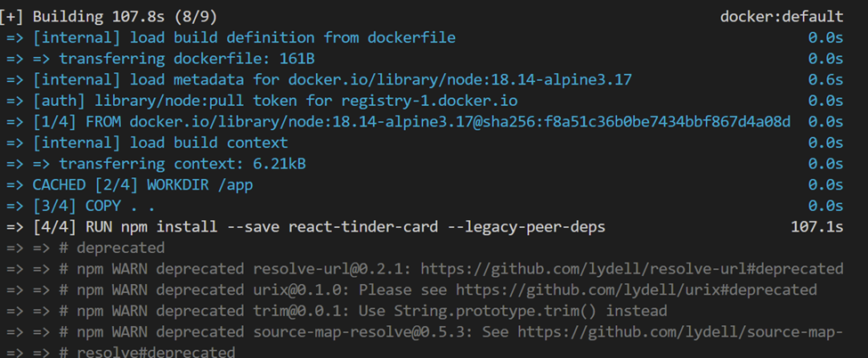Click the 107.1s timer of step 4/4
The height and width of the screenshot is (358, 868).
point(817,227)
